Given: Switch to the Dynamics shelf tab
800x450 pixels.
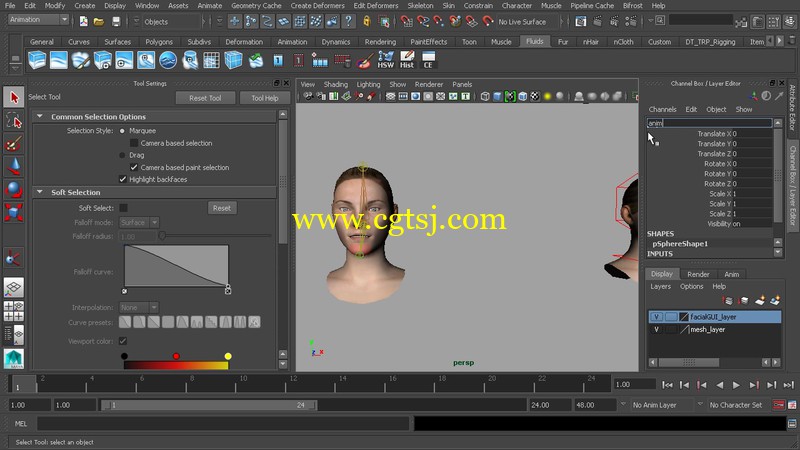Looking at the screenshot, I should [336, 42].
